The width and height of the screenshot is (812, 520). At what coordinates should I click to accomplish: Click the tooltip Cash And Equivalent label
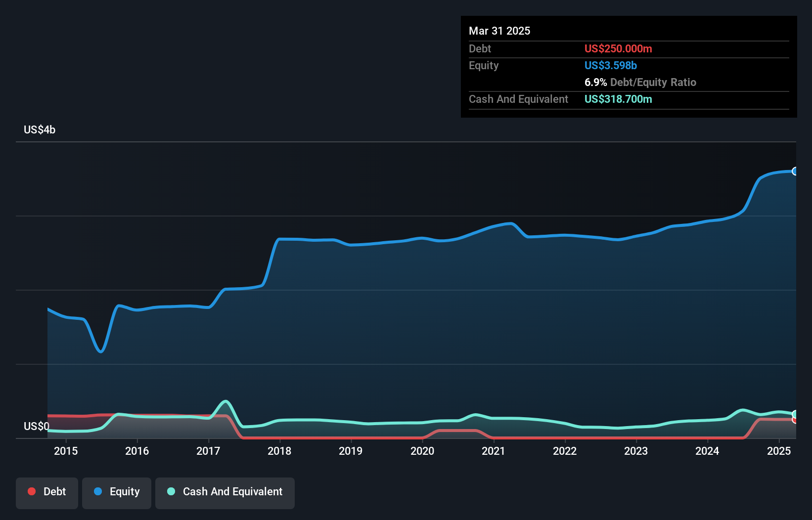coord(518,99)
